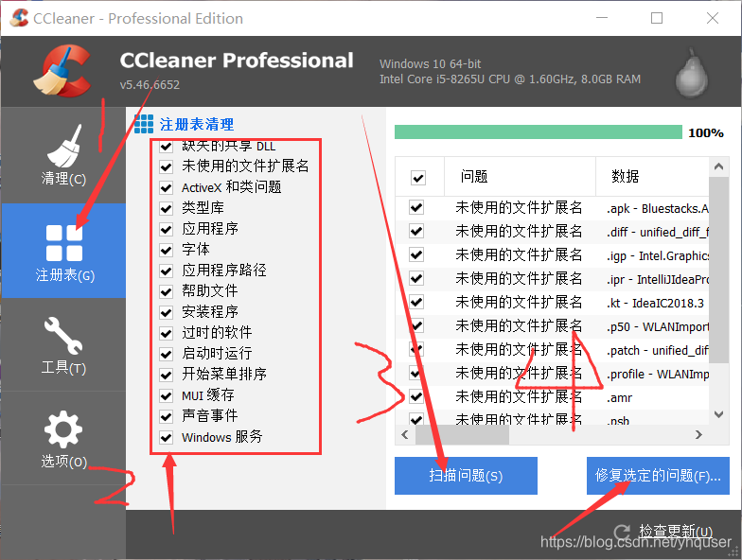This screenshot has height=560, width=742.
Task: Open the Options (选项) gear section
Action: point(63,439)
